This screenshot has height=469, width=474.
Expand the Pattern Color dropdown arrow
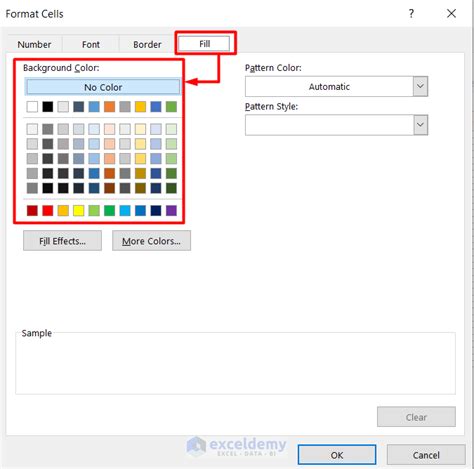(420, 86)
